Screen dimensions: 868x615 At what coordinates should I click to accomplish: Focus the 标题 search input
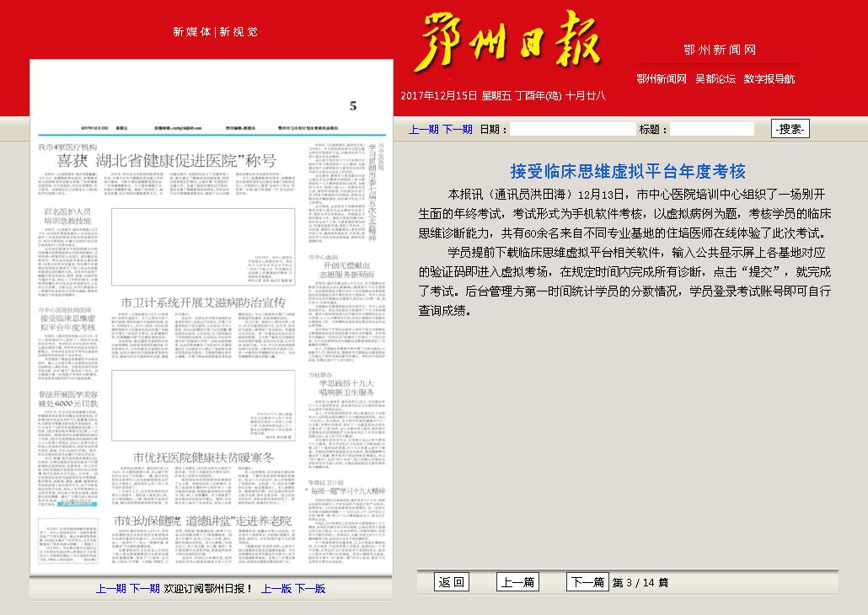pos(712,130)
